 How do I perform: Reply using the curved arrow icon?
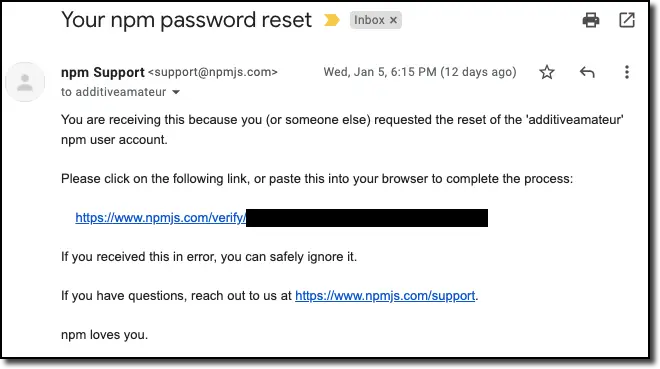coord(587,72)
